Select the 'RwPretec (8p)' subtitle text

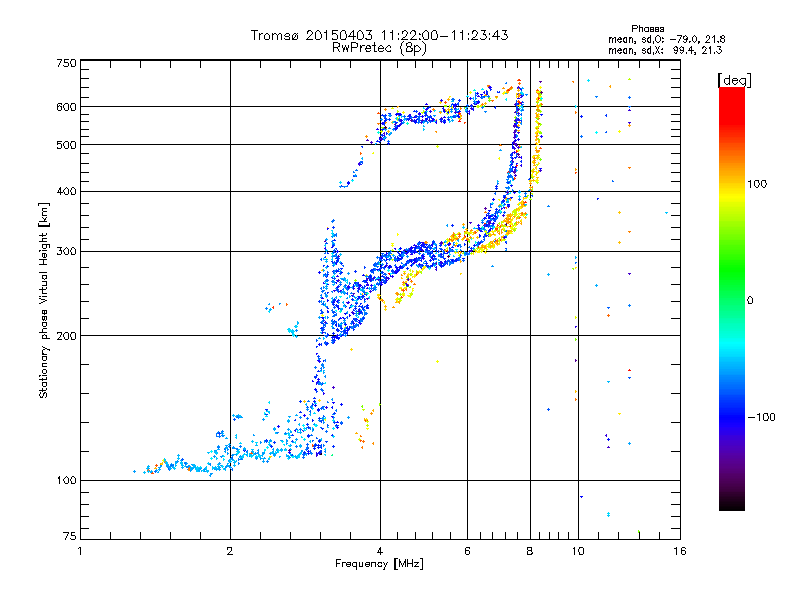click(379, 48)
